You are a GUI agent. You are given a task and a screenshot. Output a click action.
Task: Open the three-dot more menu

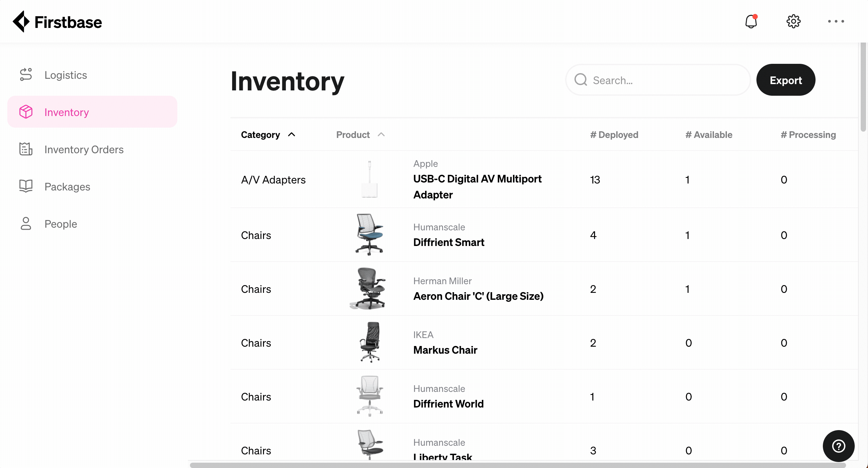(x=836, y=21)
